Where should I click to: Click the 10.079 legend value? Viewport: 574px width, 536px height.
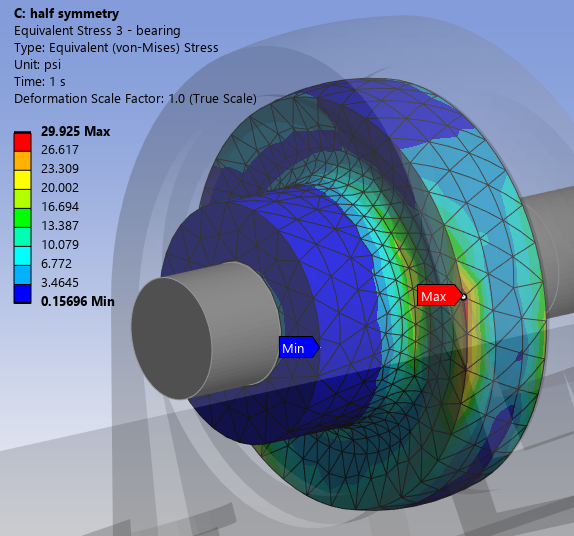(60, 245)
